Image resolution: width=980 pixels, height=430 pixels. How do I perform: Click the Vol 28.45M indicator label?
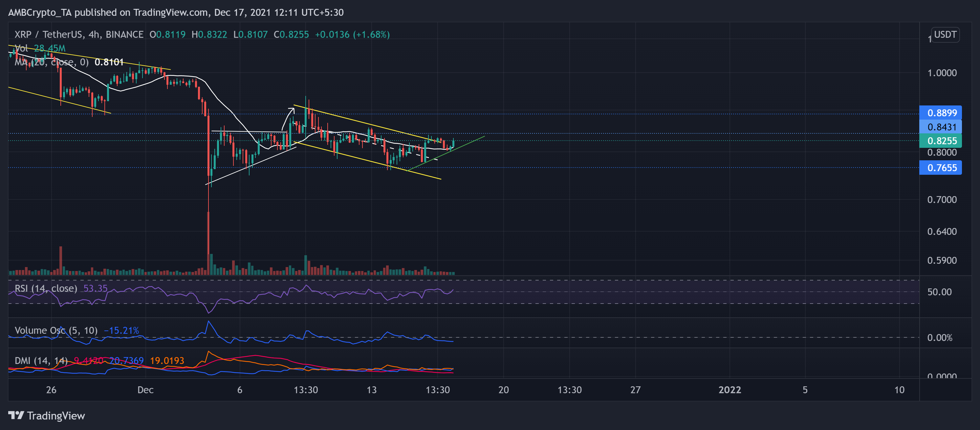(40, 48)
